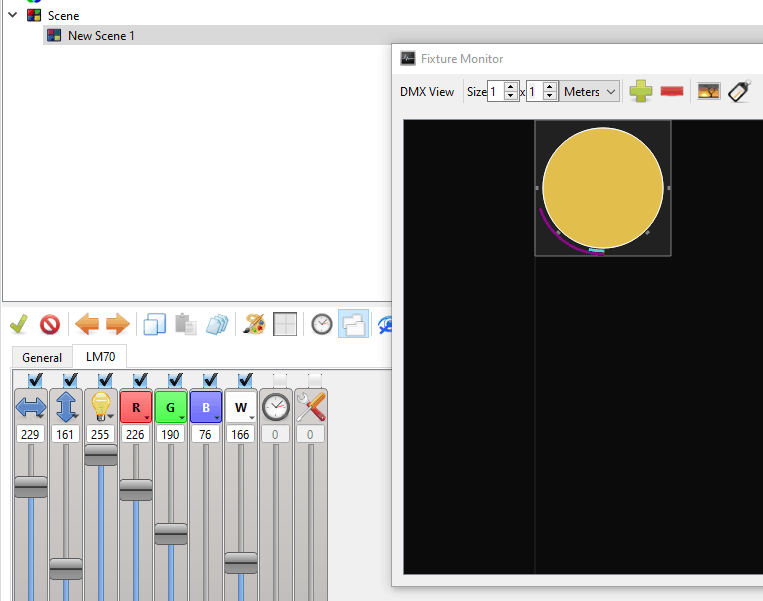Toggle fixture labels tag icon

point(740,91)
